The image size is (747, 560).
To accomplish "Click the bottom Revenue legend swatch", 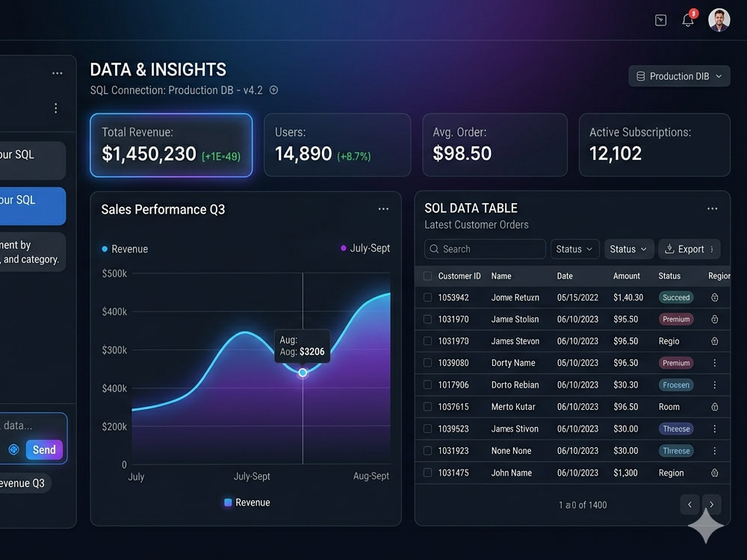I will (x=228, y=503).
